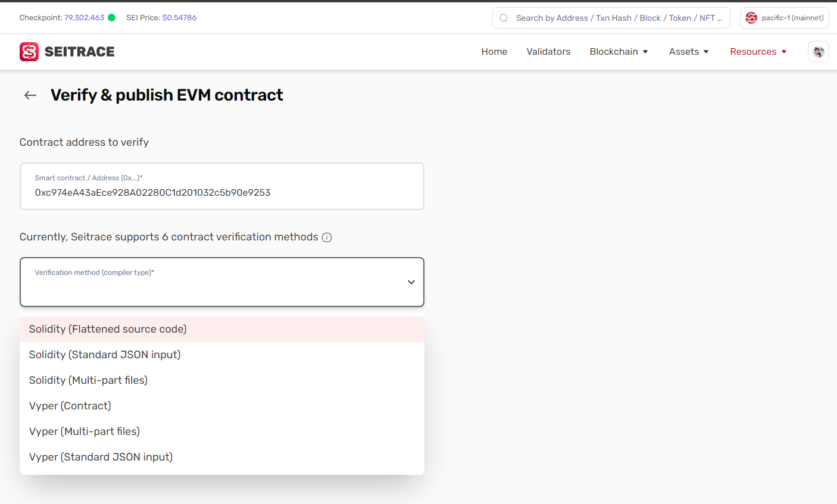Expand the Blockchain navigation dropdown

pos(618,52)
